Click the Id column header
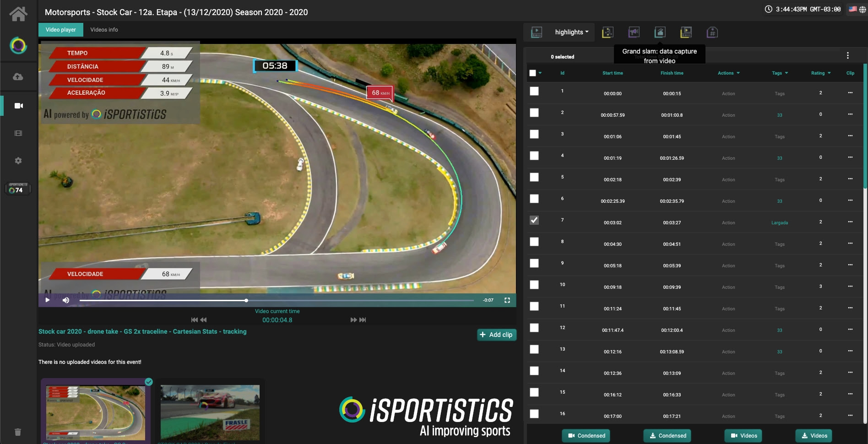 click(x=562, y=73)
